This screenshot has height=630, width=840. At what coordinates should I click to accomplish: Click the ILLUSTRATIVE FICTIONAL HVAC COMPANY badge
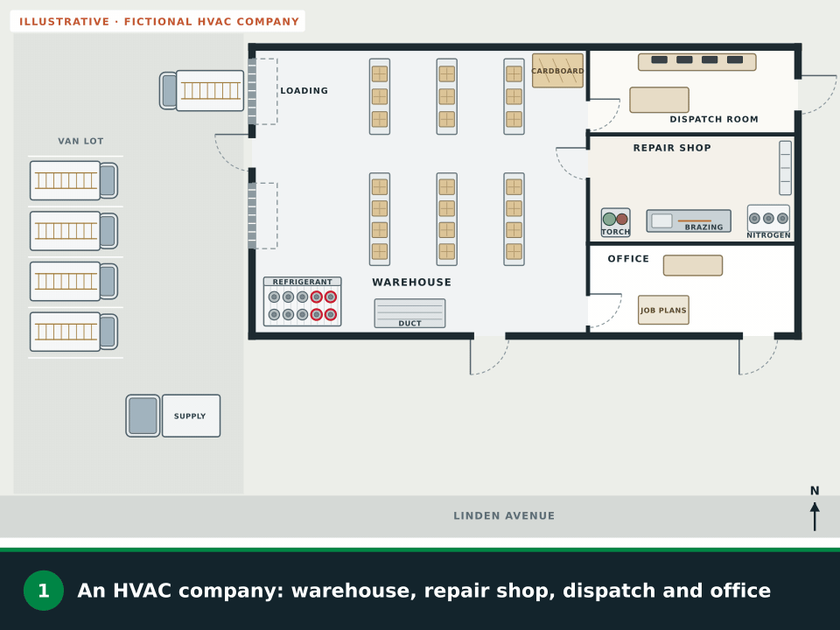click(x=157, y=21)
